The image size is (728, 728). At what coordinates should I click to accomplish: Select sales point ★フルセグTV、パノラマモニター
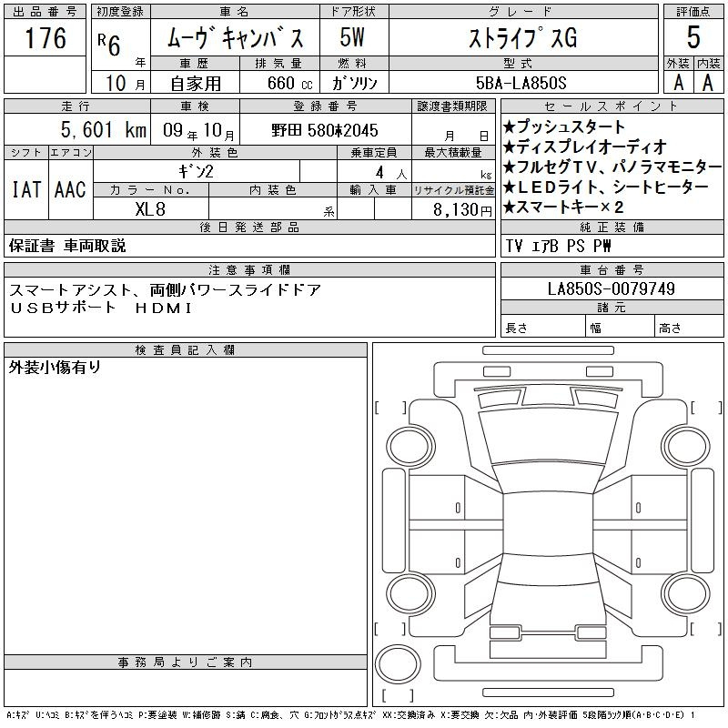[x=612, y=167]
